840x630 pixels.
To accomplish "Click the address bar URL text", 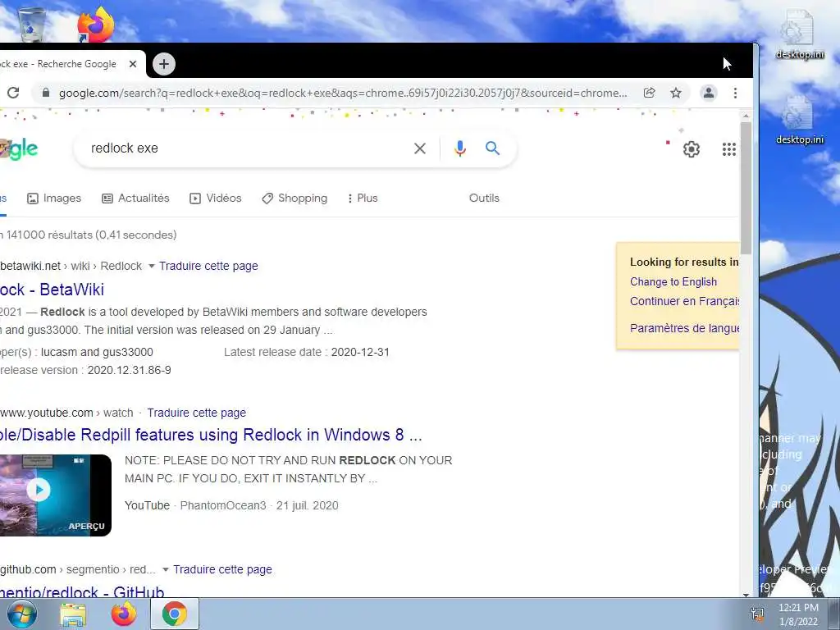I will click(343, 93).
